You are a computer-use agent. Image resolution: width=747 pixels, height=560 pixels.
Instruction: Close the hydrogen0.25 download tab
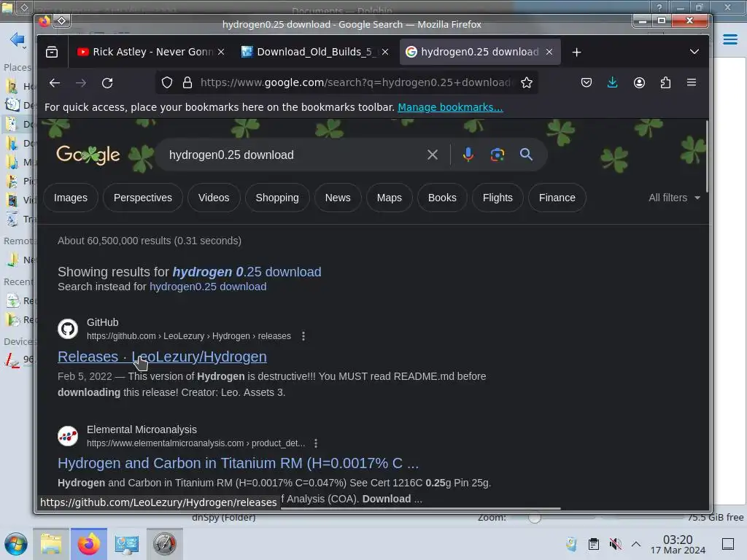[549, 52]
